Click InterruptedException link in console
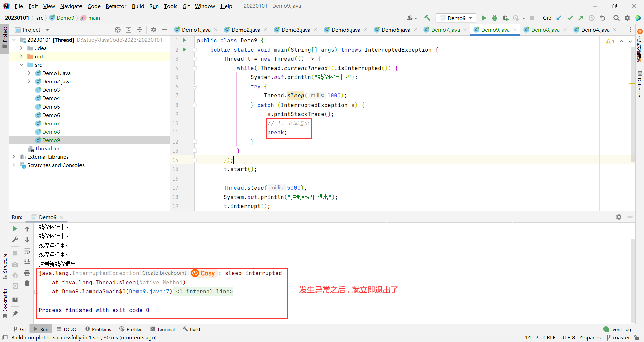 (x=106, y=273)
